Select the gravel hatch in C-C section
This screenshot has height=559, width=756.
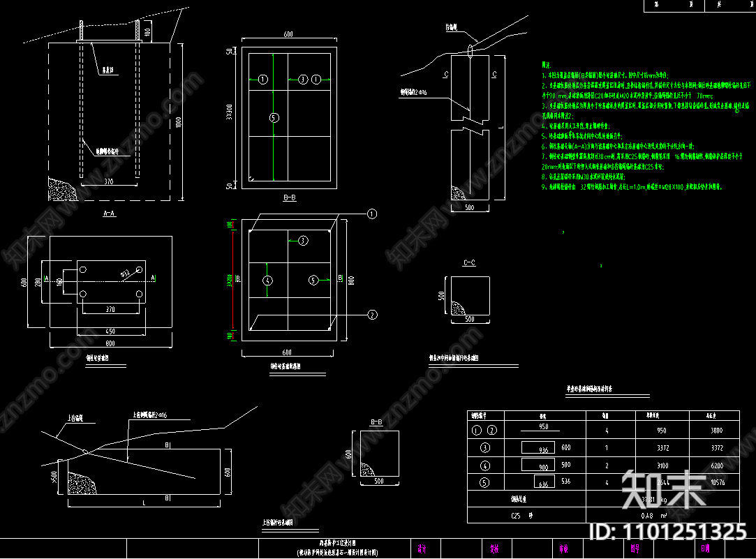pos(459,308)
